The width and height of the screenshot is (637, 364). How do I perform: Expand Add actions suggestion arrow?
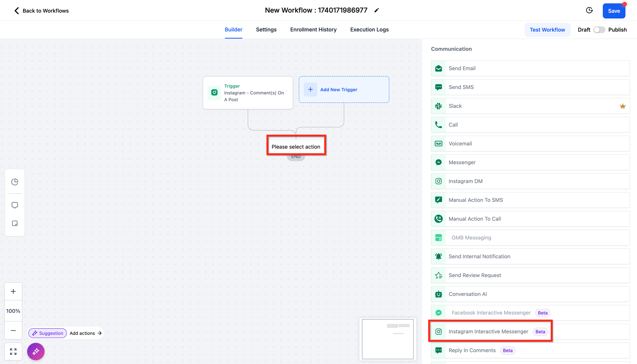click(100, 333)
